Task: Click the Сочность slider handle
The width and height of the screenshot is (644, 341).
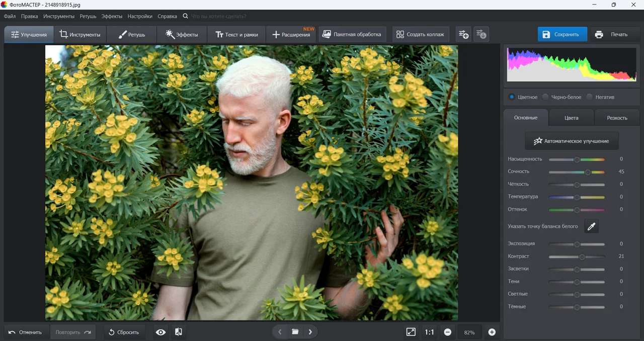Action: coord(588,172)
